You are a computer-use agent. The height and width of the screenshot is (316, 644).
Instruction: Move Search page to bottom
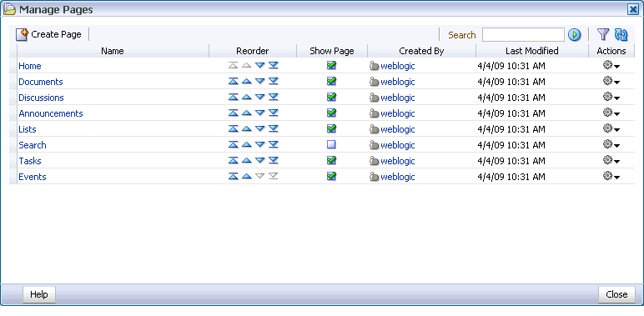(274, 144)
